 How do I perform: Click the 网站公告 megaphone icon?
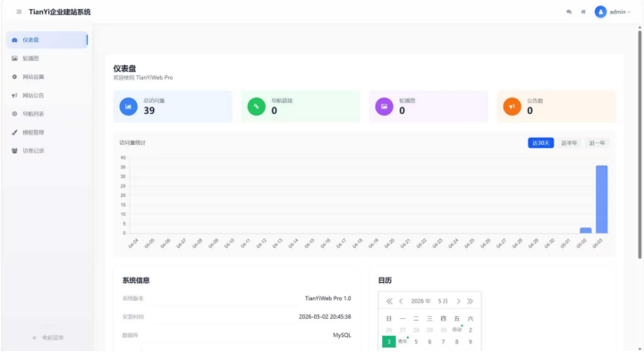(x=15, y=96)
